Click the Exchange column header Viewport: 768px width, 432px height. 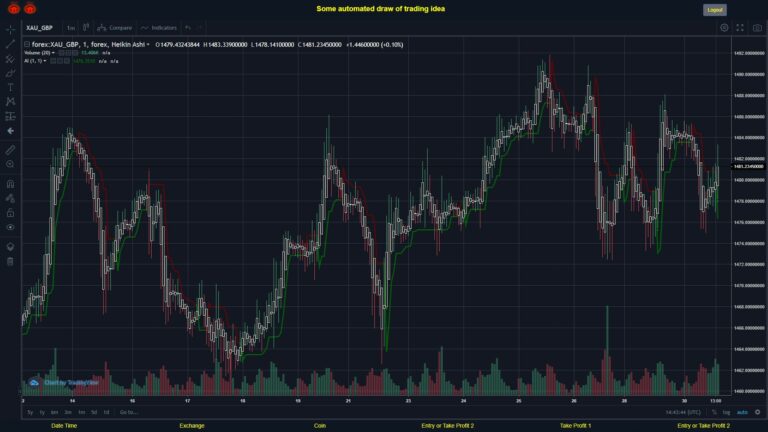[x=192, y=426]
